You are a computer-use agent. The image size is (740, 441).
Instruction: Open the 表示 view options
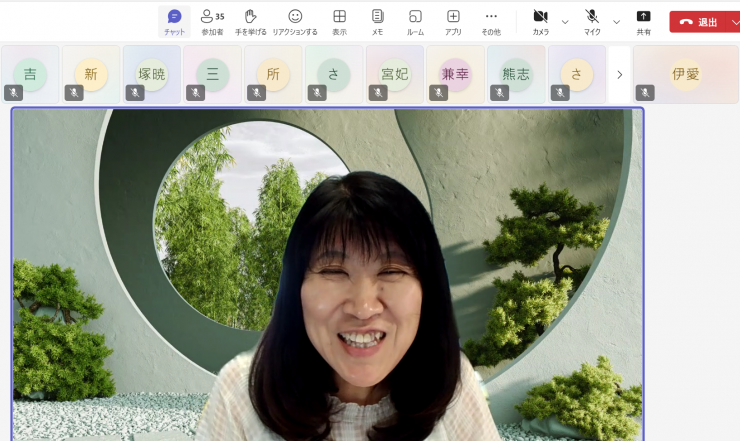(339, 22)
